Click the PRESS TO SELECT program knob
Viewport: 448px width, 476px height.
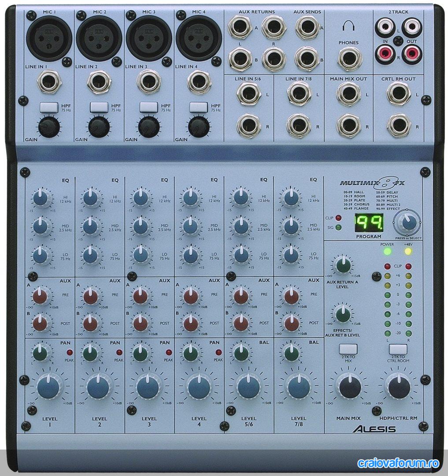click(x=407, y=222)
